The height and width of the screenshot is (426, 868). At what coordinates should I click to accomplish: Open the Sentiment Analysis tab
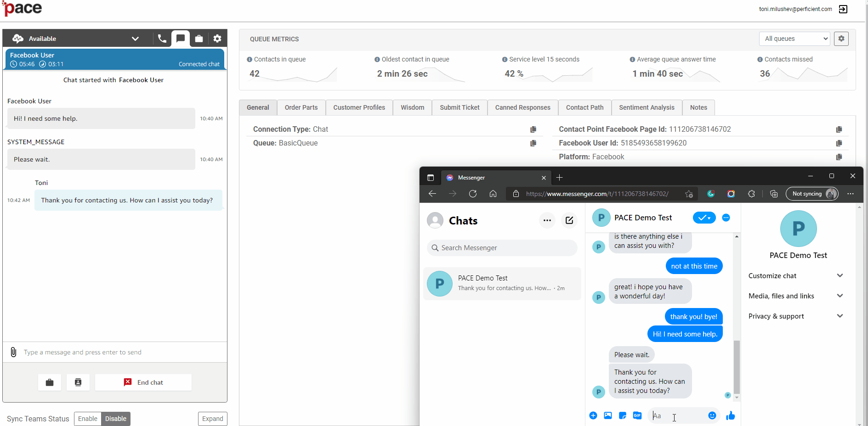coord(647,107)
